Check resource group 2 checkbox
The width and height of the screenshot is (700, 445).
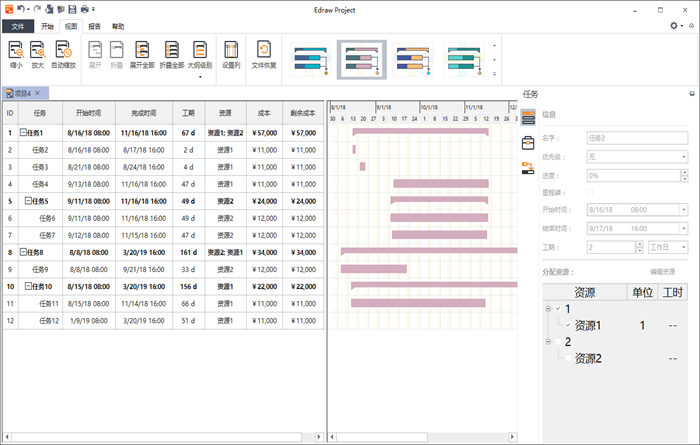(558, 341)
